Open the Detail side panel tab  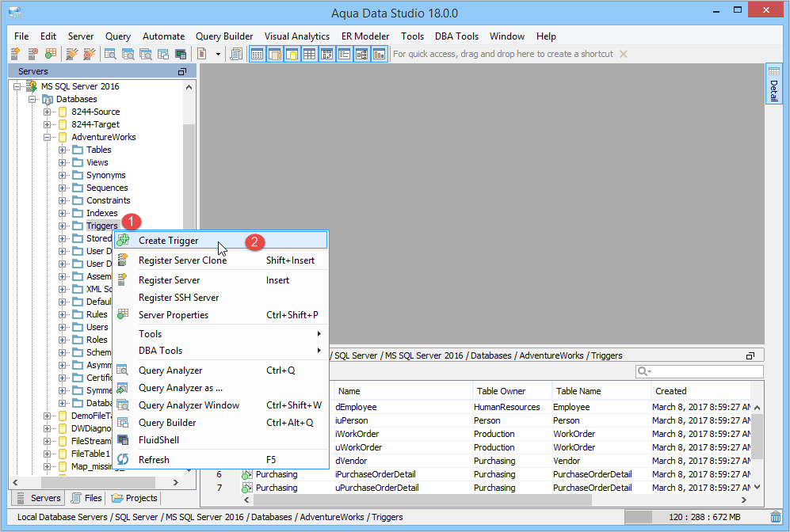coord(774,84)
